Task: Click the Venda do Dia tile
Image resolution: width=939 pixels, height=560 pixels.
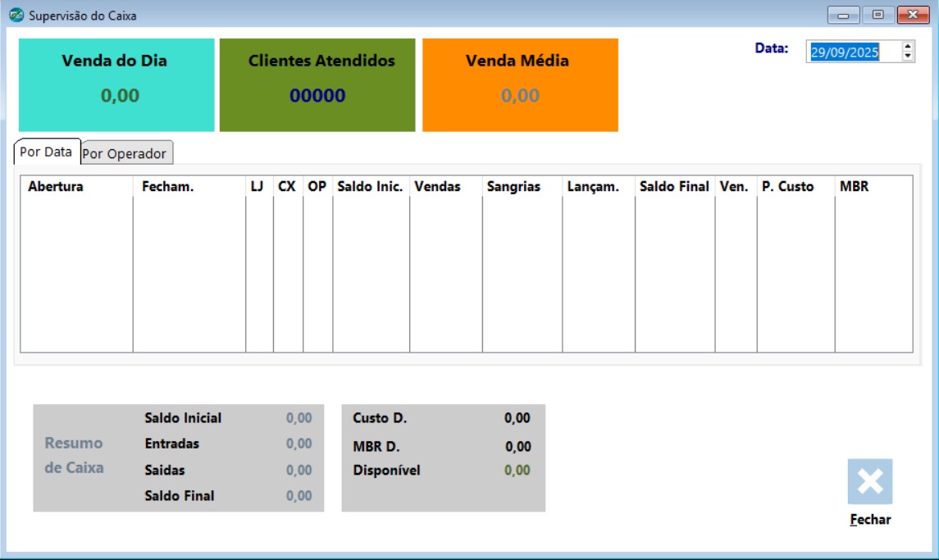Action: [116, 84]
